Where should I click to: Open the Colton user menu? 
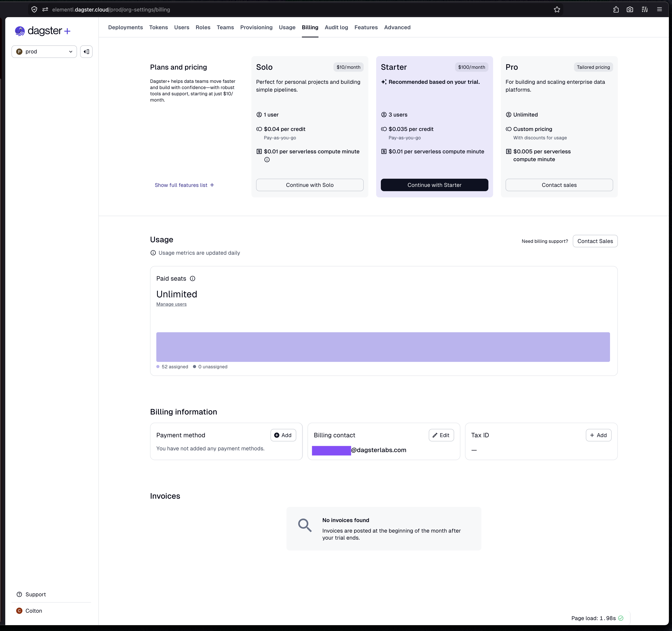coord(29,611)
